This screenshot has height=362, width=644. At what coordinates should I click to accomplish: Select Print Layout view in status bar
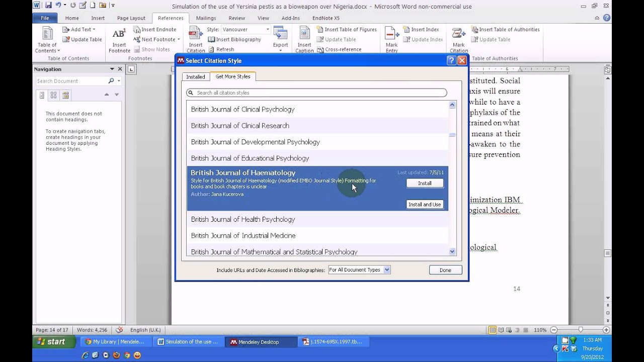tap(492, 330)
